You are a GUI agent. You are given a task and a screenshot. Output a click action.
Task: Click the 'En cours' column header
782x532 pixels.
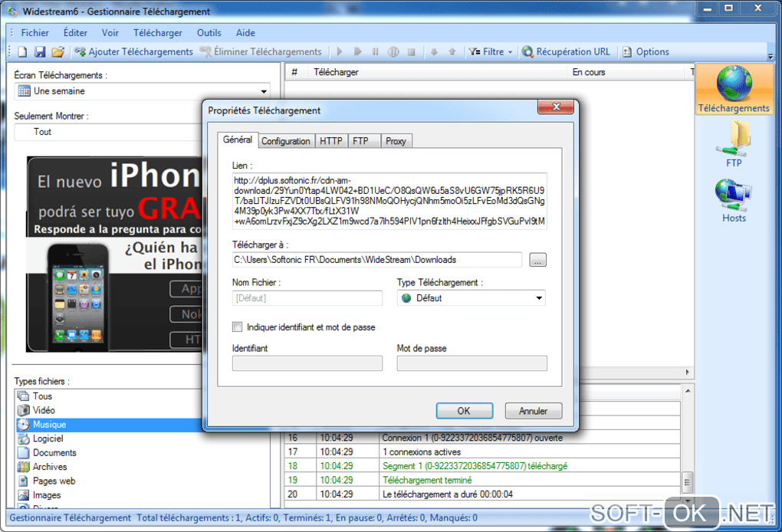(x=626, y=72)
